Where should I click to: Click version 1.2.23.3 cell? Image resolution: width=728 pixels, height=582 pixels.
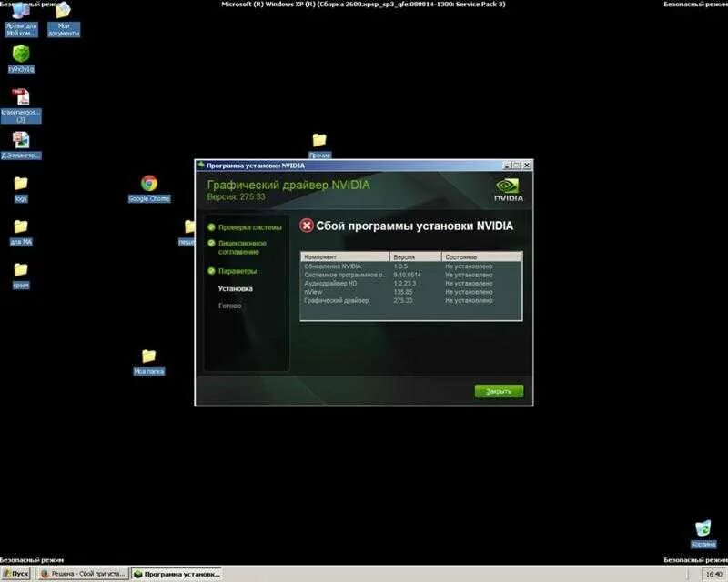pos(405,283)
